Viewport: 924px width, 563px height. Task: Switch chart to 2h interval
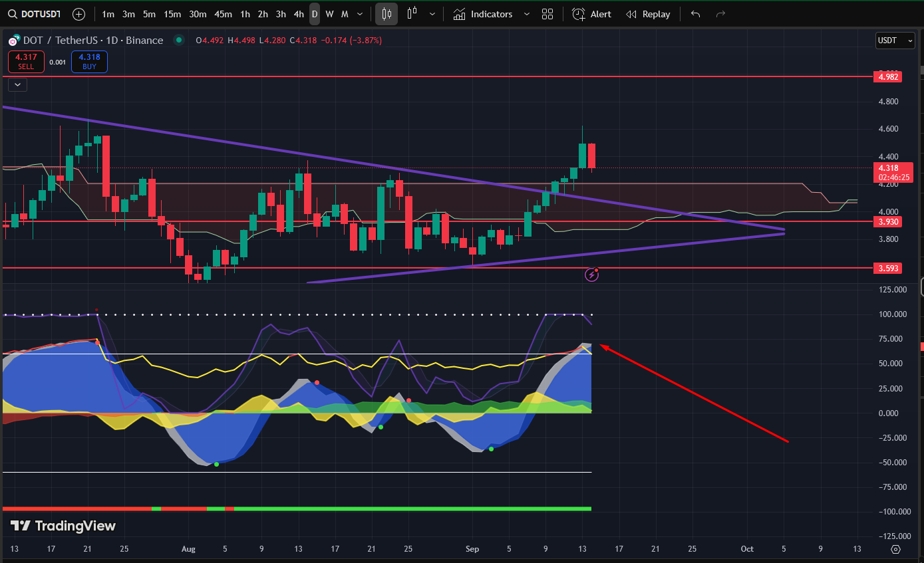coord(263,14)
